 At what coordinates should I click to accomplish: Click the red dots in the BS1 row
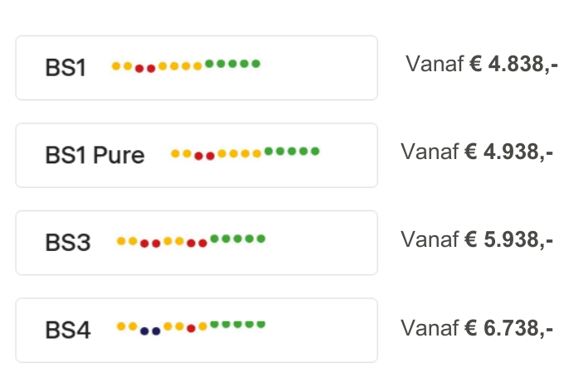[145, 69]
